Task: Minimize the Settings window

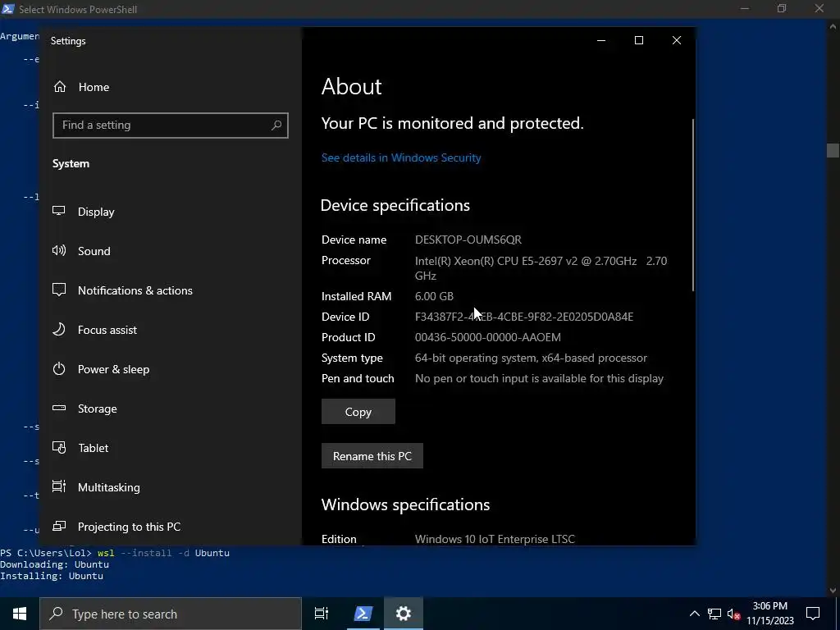Action: (601, 41)
